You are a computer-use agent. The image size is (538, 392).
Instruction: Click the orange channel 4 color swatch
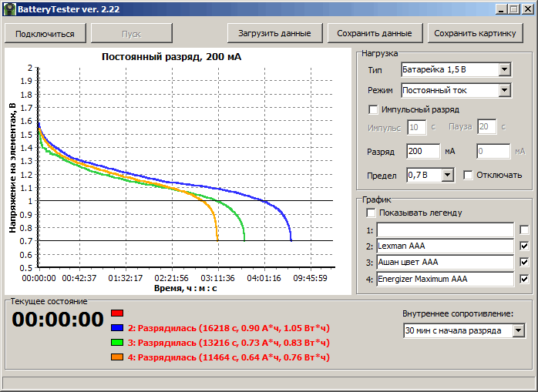click(118, 357)
